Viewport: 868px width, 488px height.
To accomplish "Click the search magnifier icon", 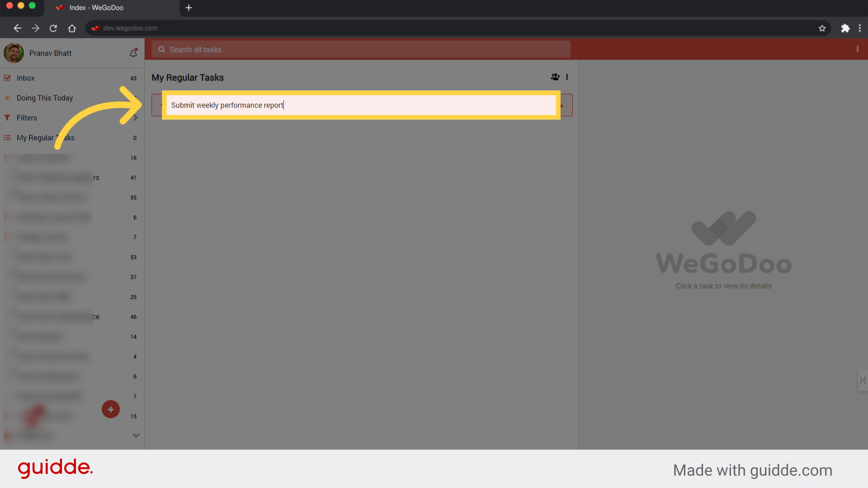I will pyautogui.click(x=161, y=49).
